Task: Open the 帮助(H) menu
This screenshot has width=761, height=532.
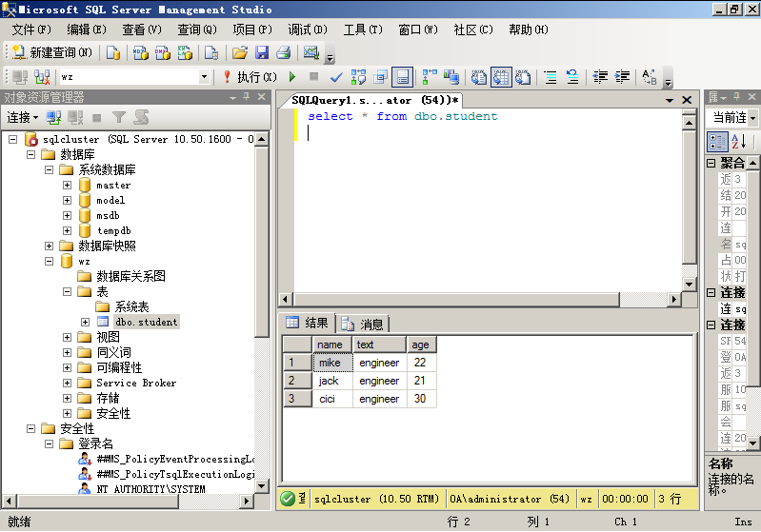Action: point(528,30)
